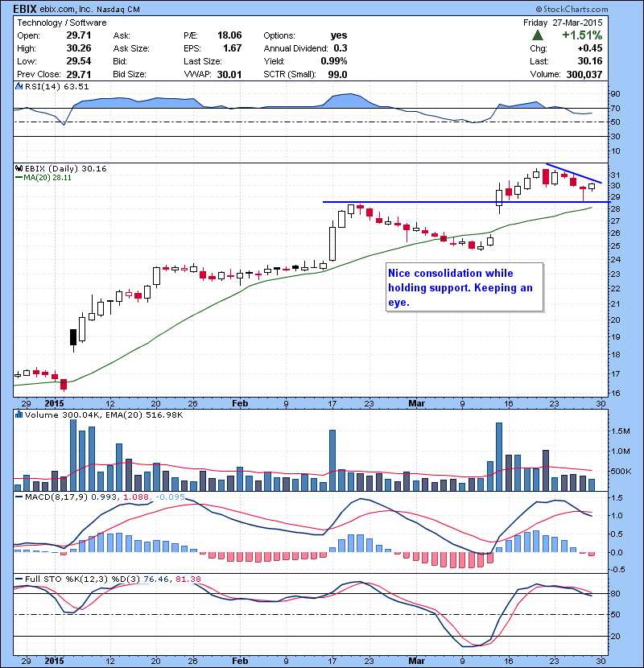644x668 pixels.
Task: Click the bar-chart icon beside the Volume legend
Action: pos(19,414)
